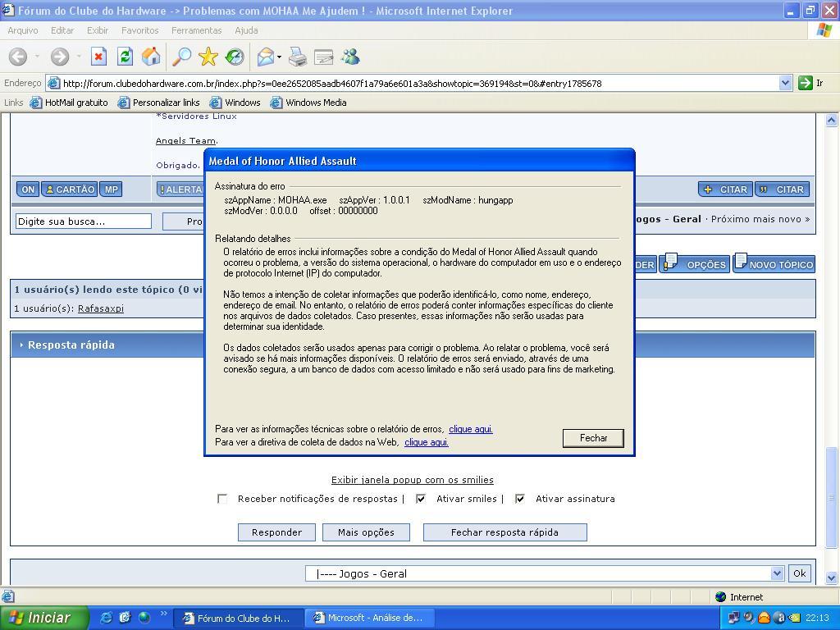Screen dimensions: 840x630
Task: Open the Messenger people icon
Action: click(351, 57)
